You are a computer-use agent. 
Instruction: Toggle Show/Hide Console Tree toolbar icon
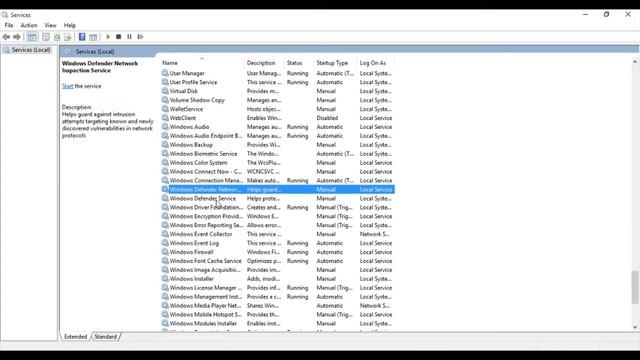32,37
